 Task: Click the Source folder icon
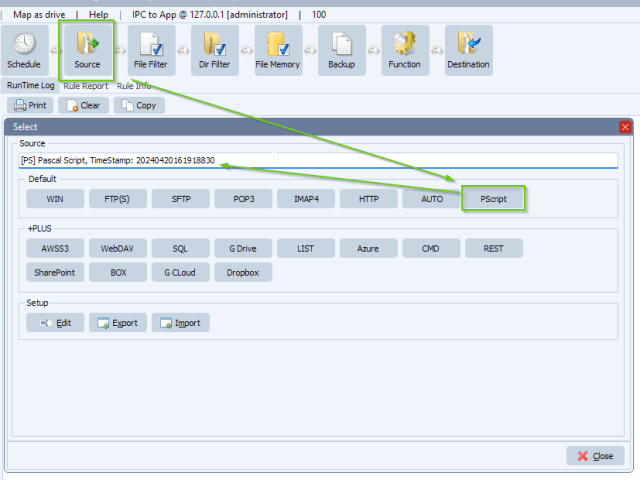click(x=87, y=50)
